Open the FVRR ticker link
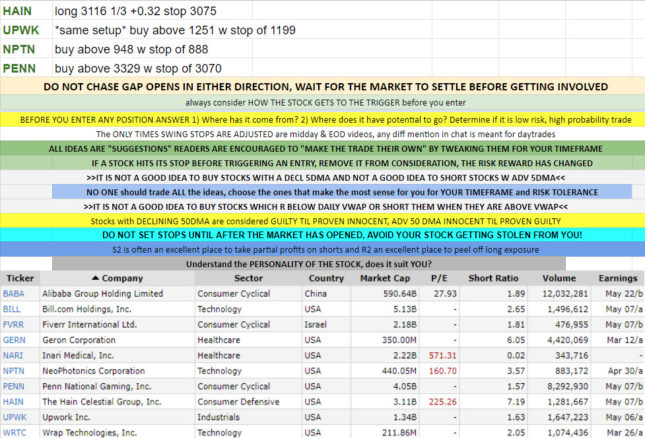This screenshot has height=438, width=645. (x=13, y=324)
